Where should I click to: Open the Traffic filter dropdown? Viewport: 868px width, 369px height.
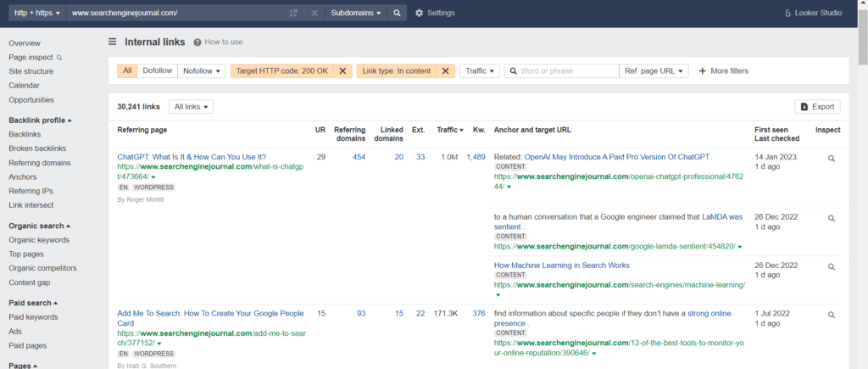coord(480,71)
